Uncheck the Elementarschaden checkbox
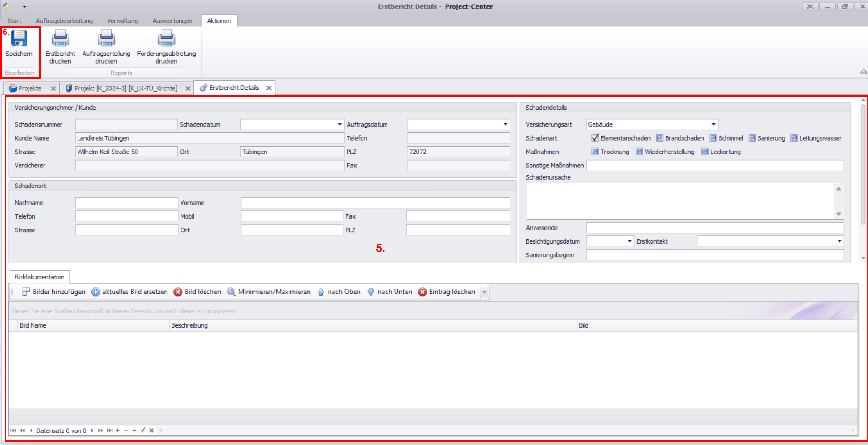Image resolution: width=868 pixels, height=445 pixels. point(595,138)
